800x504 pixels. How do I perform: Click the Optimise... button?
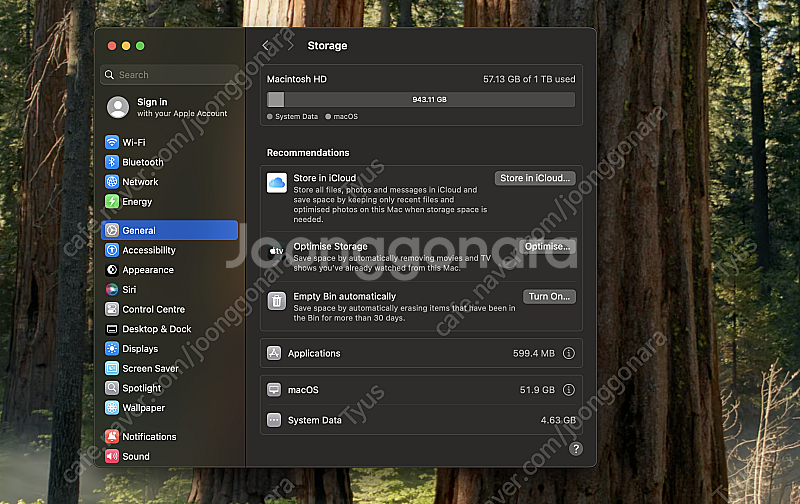tap(547, 246)
